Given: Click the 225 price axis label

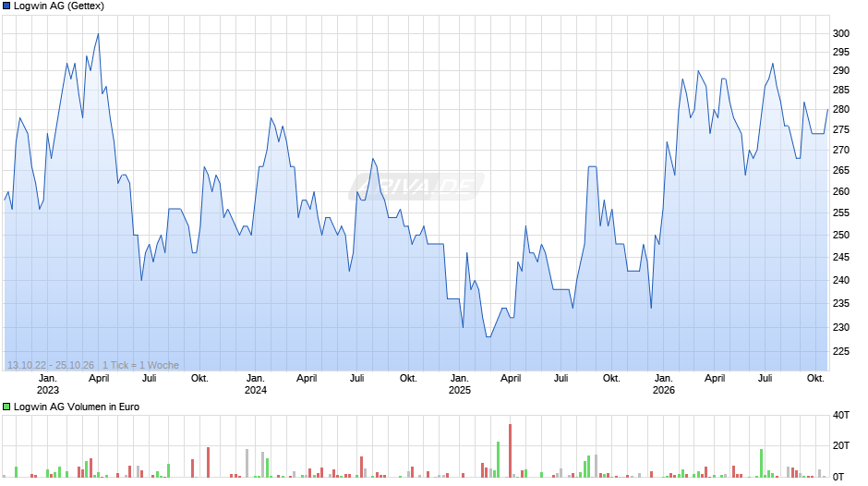Looking at the screenshot, I should coord(841,351).
